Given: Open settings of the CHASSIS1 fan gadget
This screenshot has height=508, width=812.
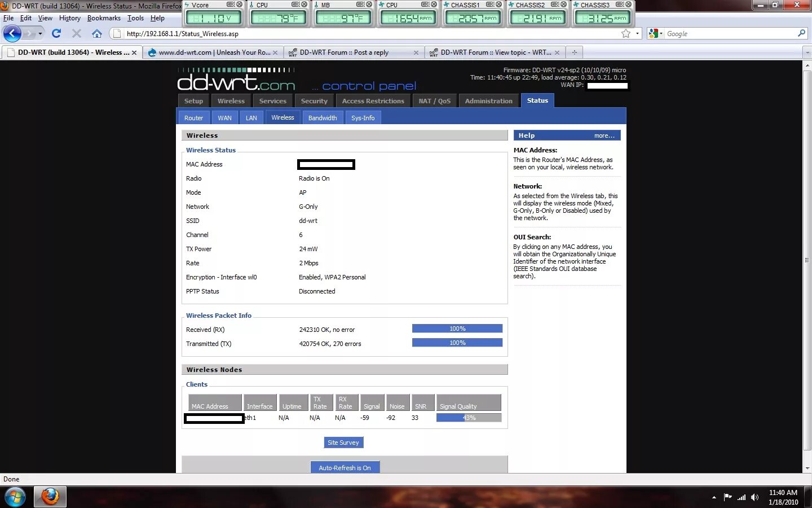Looking at the screenshot, I should pos(489,5).
